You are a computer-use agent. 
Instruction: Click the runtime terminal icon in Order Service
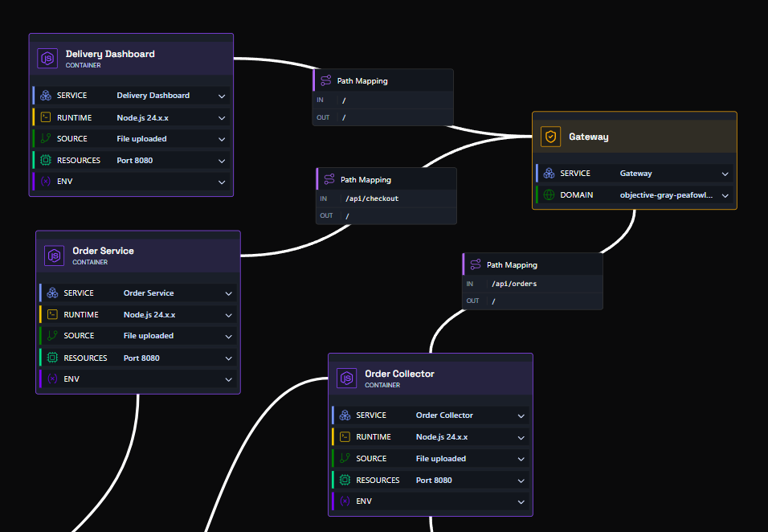[x=52, y=314]
